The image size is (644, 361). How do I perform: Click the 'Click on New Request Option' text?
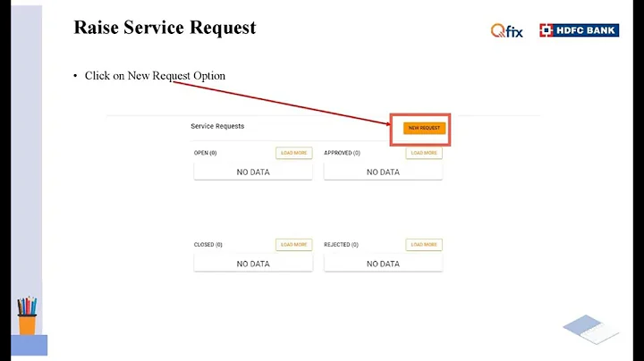click(155, 76)
